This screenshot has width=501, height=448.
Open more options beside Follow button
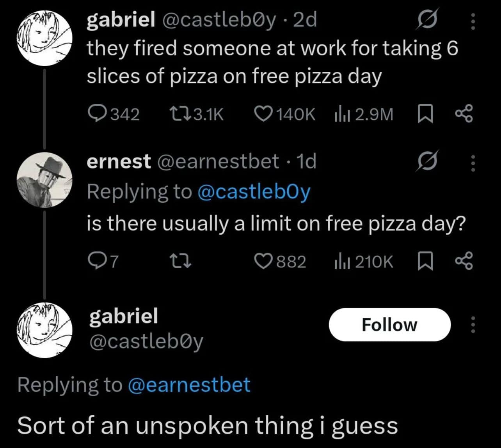tap(473, 324)
